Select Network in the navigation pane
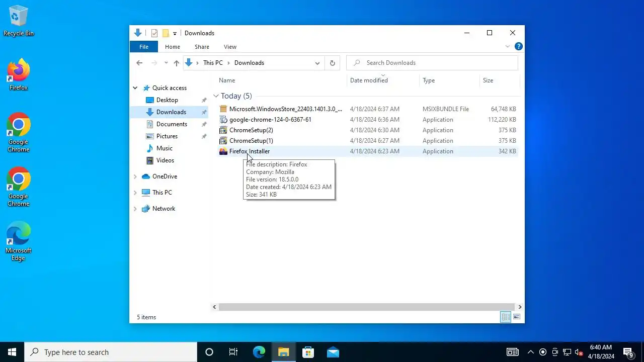This screenshot has height=362, width=644. pyautogui.click(x=164, y=209)
